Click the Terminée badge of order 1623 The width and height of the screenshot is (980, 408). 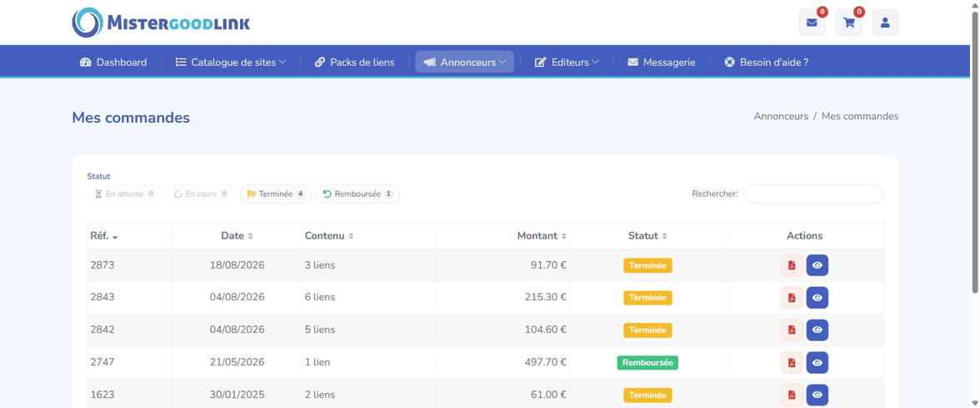point(647,395)
